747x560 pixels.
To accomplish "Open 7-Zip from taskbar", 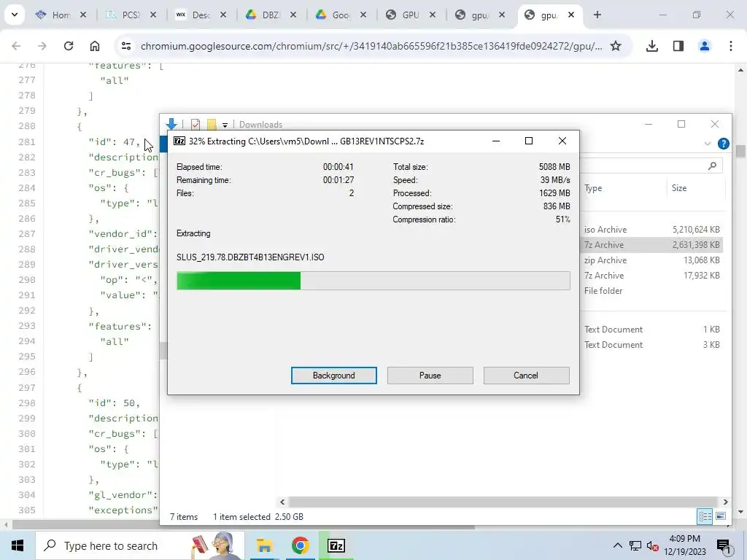I will [336, 545].
